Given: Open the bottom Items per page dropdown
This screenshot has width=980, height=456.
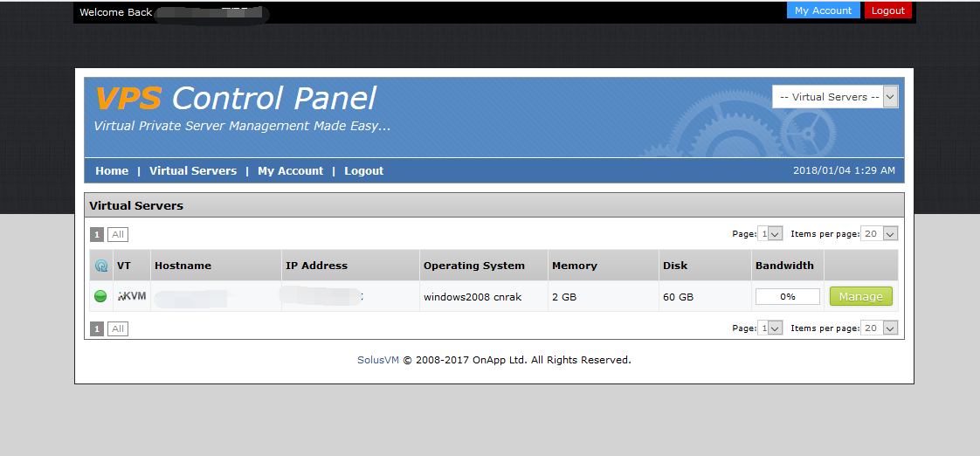Looking at the screenshot, I should click(880, 328).
